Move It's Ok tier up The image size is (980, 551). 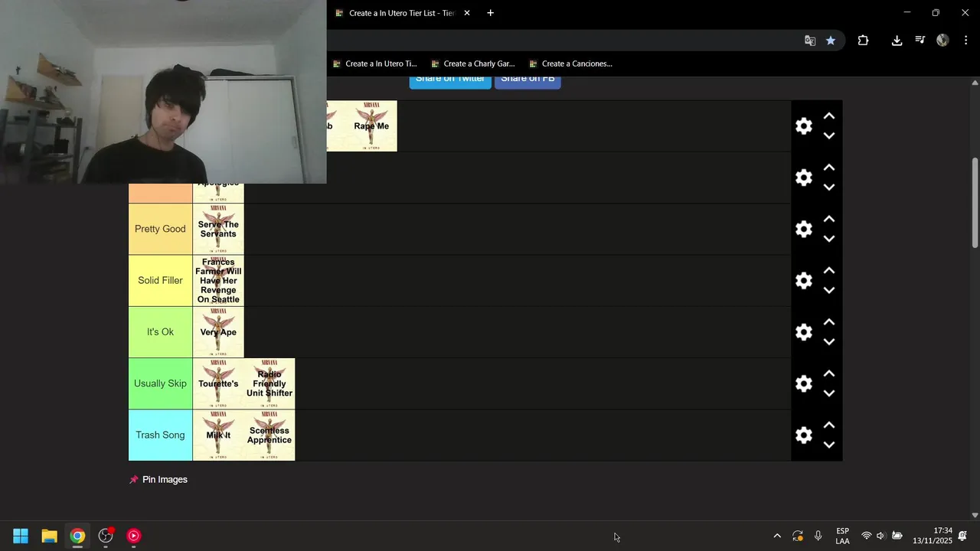pos(828,322)
